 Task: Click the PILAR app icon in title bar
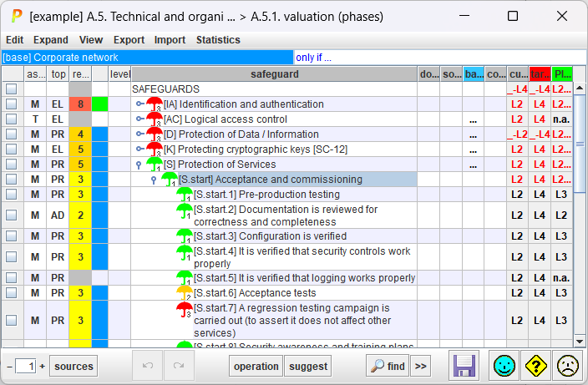click(x=17, y=16)
